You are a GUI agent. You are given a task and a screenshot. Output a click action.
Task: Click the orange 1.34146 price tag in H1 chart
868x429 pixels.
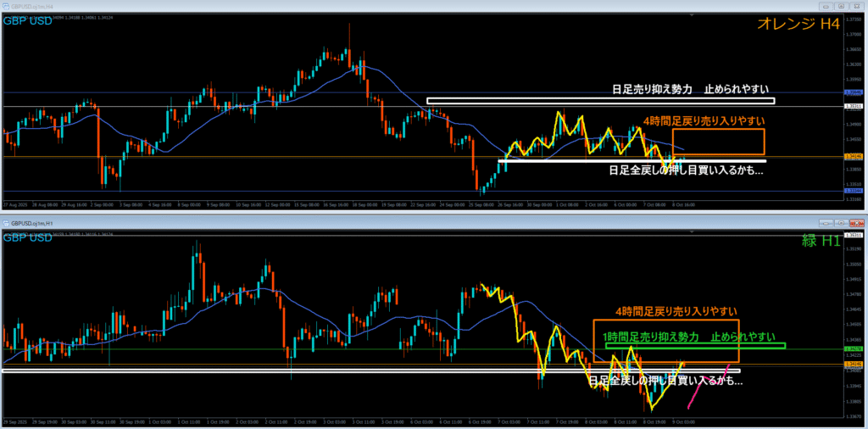852,364
